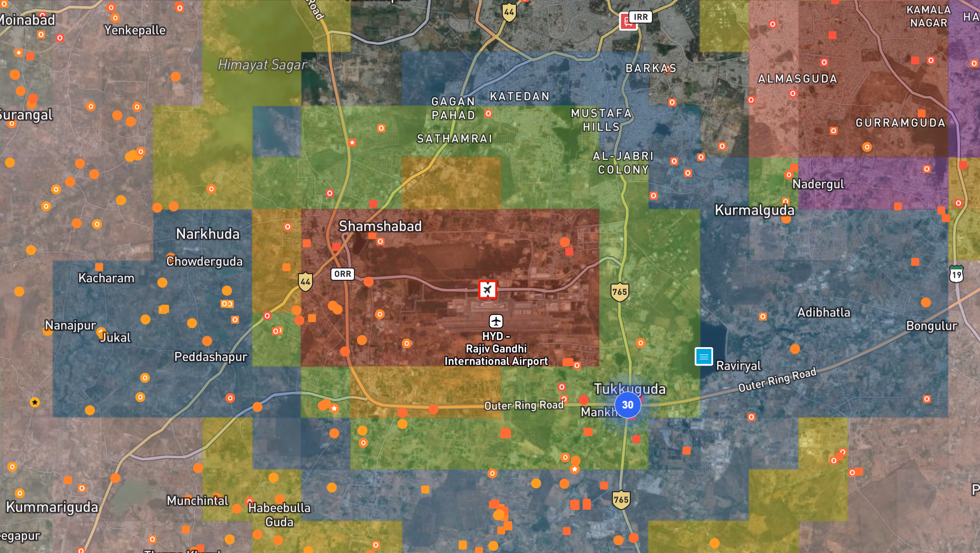Viewport: 980px width, 553px height.
Task: Click the Outer Ring Road label near Raviryal
Action: tap(777, 380)
